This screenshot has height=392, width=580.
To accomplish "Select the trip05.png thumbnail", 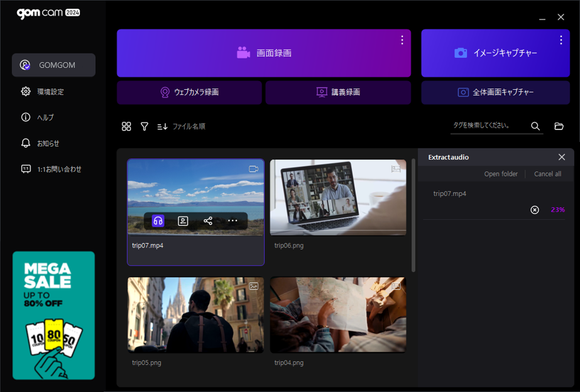I will 195,315.
